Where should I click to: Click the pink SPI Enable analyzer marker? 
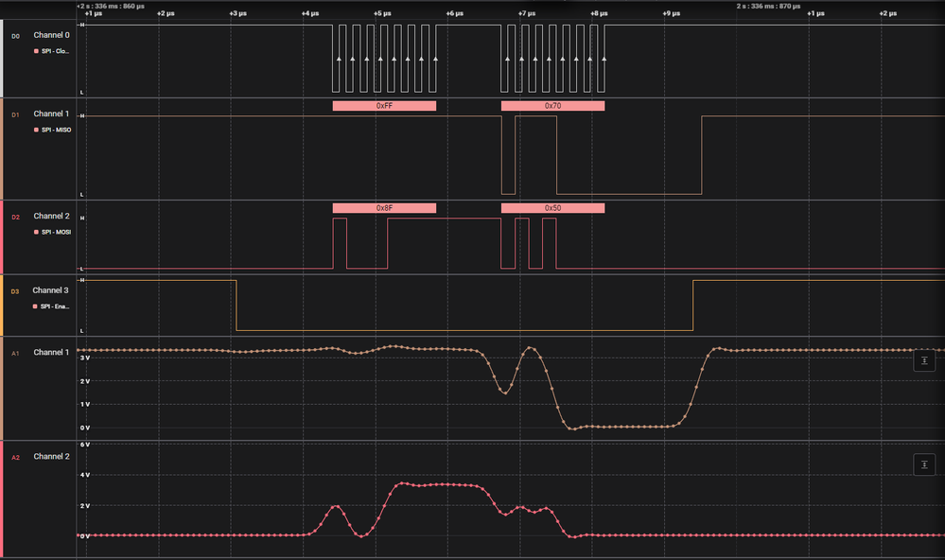click(x=35, y=306)
